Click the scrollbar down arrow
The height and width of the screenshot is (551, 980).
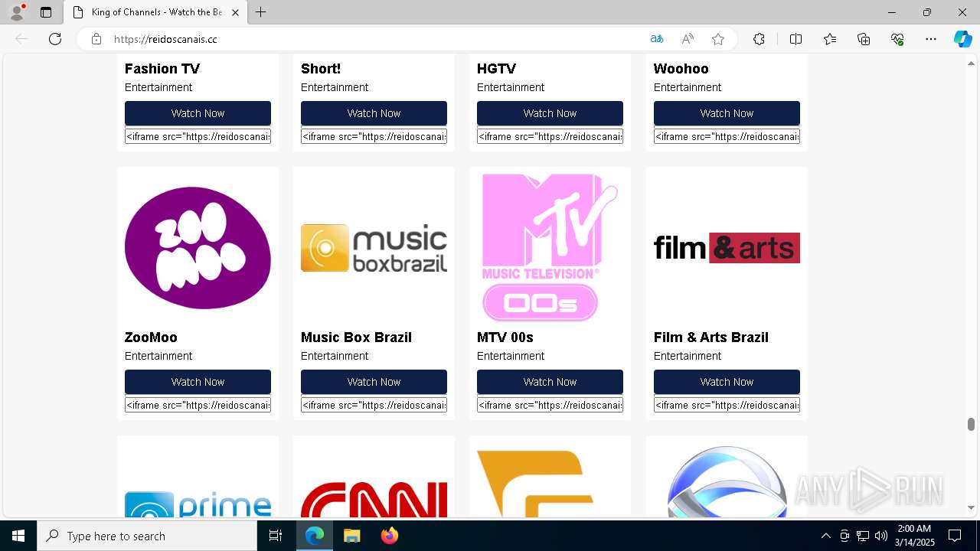pyautogui.click(x=971, y=507)
